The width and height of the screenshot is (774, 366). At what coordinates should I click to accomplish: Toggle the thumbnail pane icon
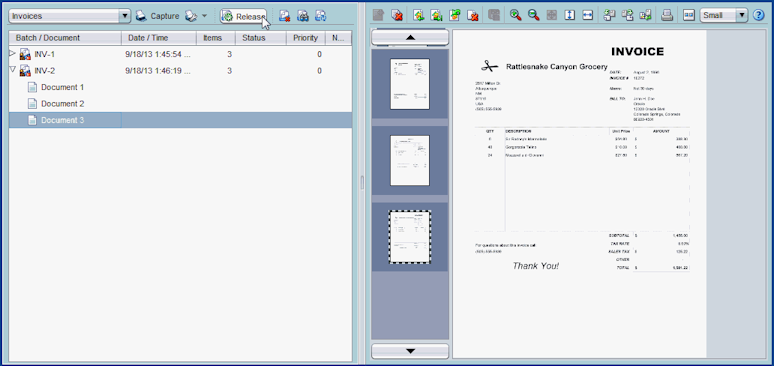click(x=689, y=15)
